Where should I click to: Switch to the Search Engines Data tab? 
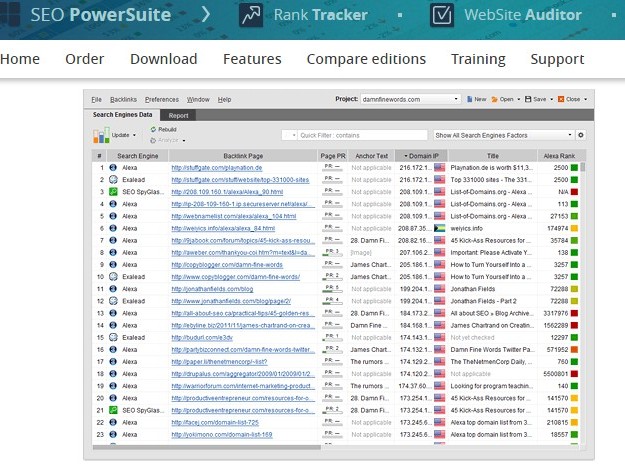(x=122, y=115)
